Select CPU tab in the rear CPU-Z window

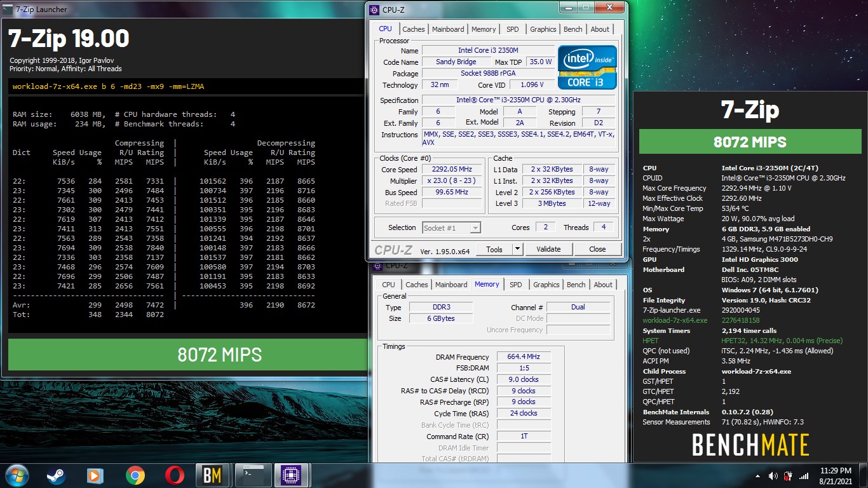pyautogui.click(x=389, y=285)
